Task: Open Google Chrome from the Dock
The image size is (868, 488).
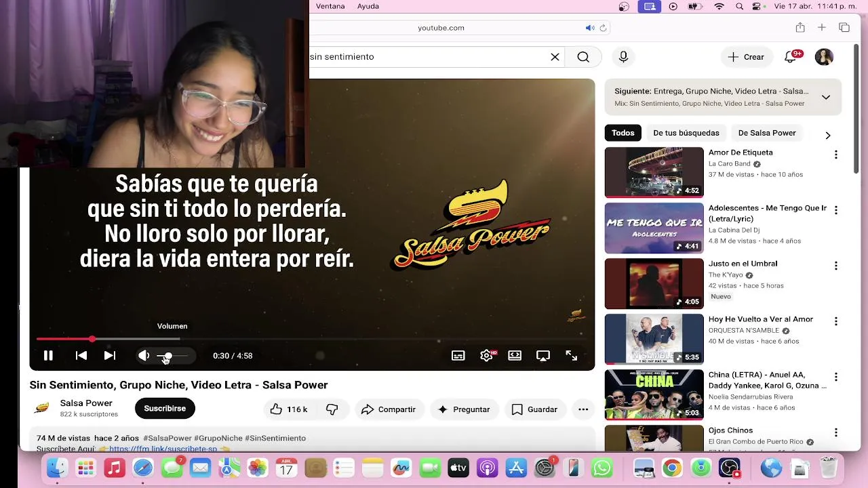Action: point(672,468)
